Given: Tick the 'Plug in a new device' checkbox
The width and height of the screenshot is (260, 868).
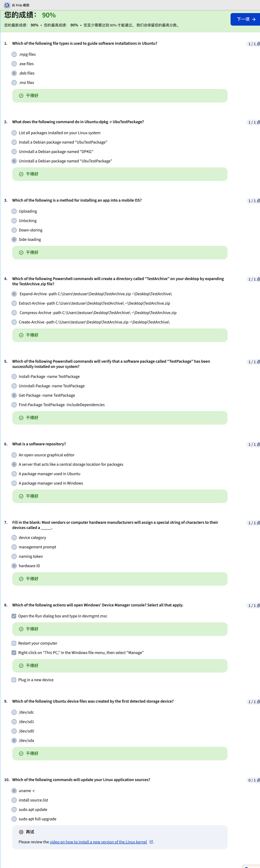Looking at the screenshot, I should click(14, 680).
